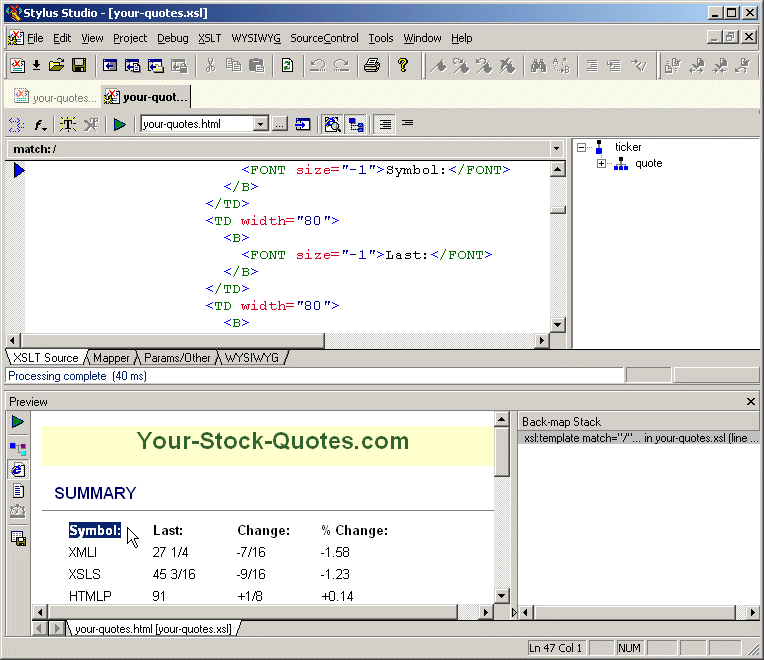Click the editor vertical scrollbar down arrow
The width and height of the screenshot is (764, 660).
558,325
